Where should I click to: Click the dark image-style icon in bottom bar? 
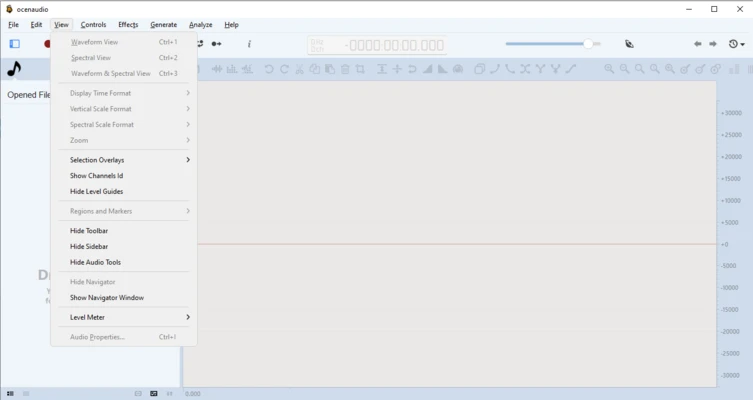point(154,394)
